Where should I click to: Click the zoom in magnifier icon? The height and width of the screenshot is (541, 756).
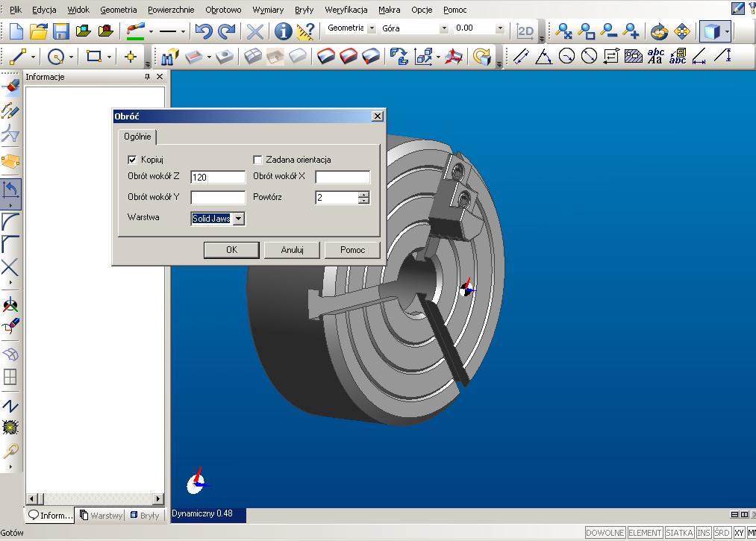[x=631, y=32]
